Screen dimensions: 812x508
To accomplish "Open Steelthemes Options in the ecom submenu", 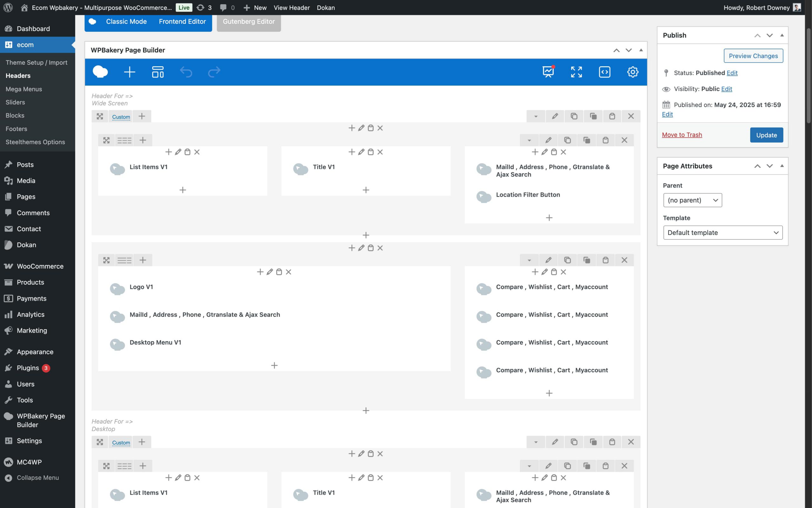I will [35, 142].
